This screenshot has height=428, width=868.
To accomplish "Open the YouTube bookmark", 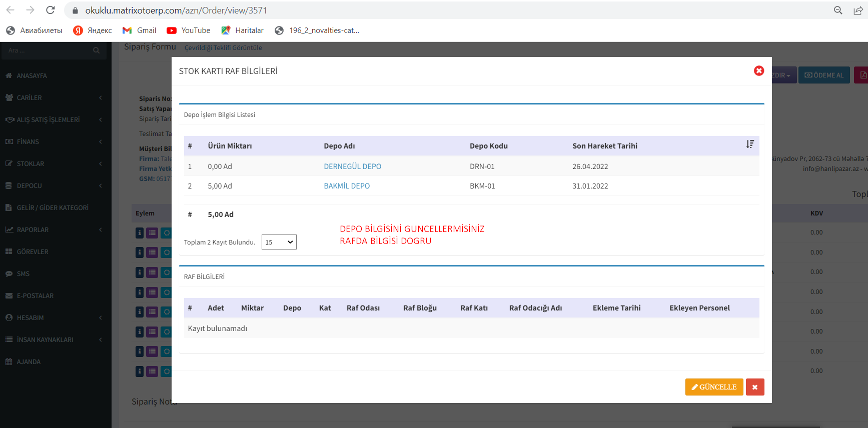I will [189, 30].
